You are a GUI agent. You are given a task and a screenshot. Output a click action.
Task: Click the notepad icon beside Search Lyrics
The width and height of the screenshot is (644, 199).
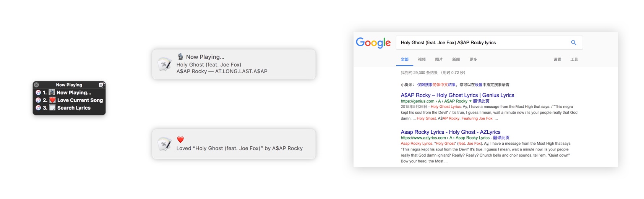click(x=52, y=108)
